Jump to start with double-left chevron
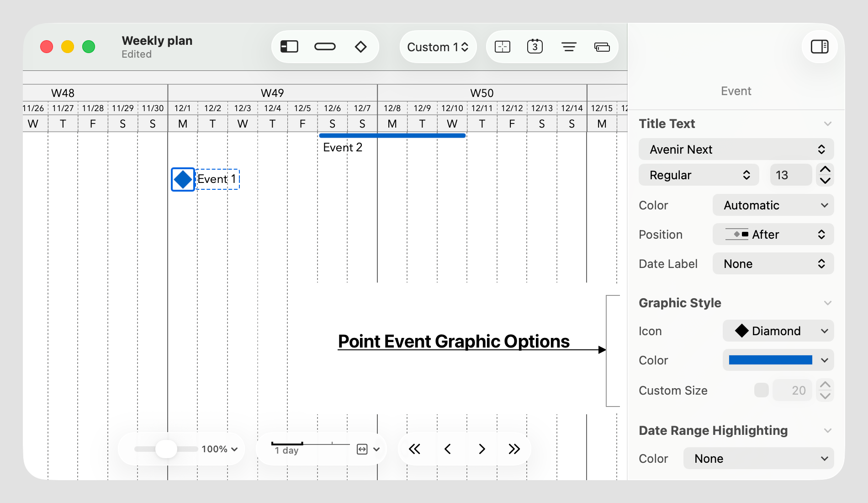 [414, 449]
